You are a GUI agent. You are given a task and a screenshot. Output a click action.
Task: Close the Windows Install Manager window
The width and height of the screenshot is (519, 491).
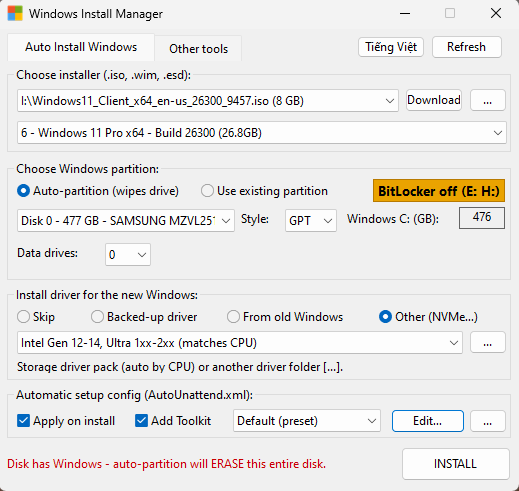click(496, 13)
